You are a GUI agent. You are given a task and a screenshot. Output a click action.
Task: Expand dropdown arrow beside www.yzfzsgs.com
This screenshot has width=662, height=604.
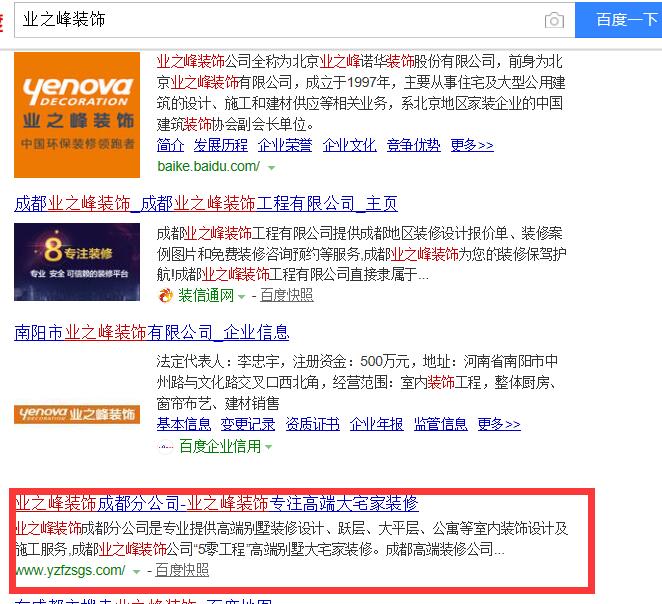(136, 571)
